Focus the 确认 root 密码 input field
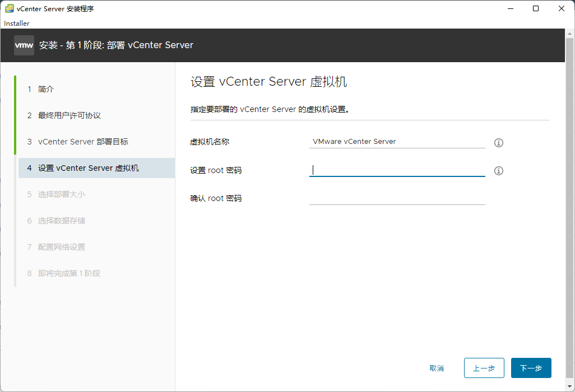 tap(397, 198)
